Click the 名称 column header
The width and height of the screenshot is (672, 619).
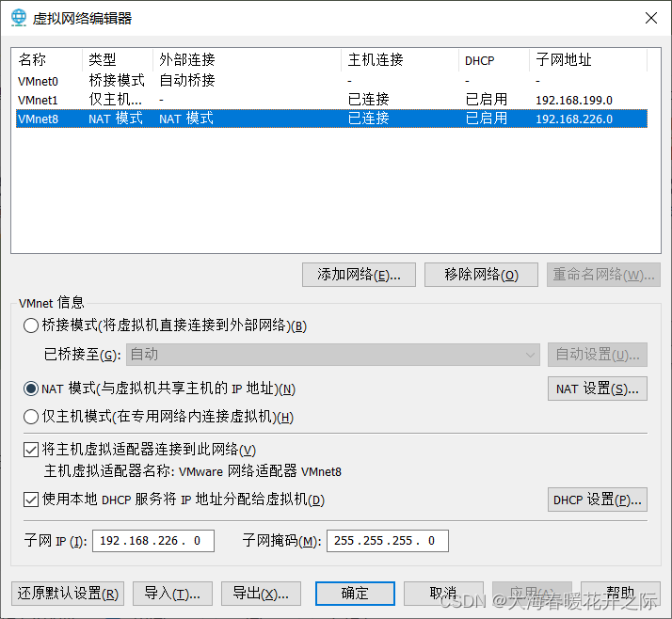pos(47,59)
